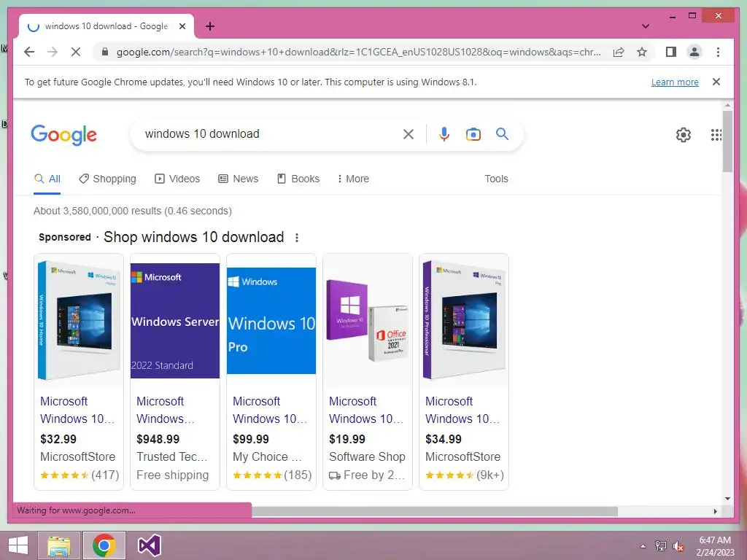The height and width of the screenshot is (560, 747).
Task: Open $32.99 Microsoft Windows 10 listing
Action: [77, 410]
